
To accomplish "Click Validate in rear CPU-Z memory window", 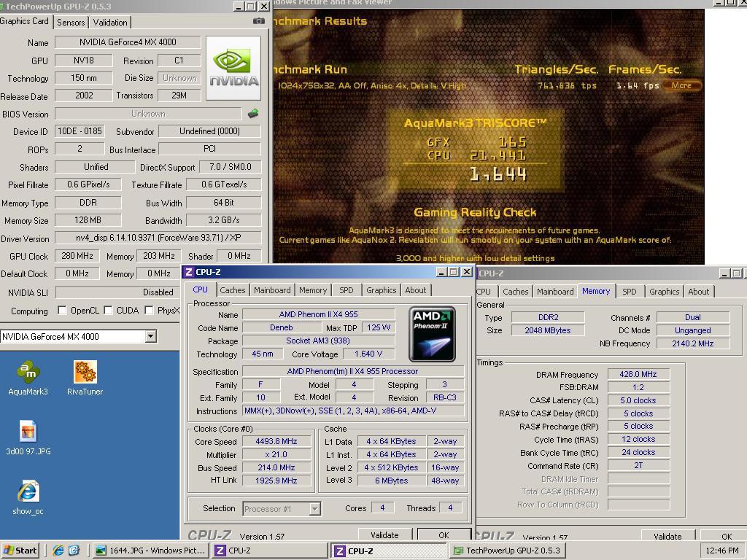I will coord(667,536).
